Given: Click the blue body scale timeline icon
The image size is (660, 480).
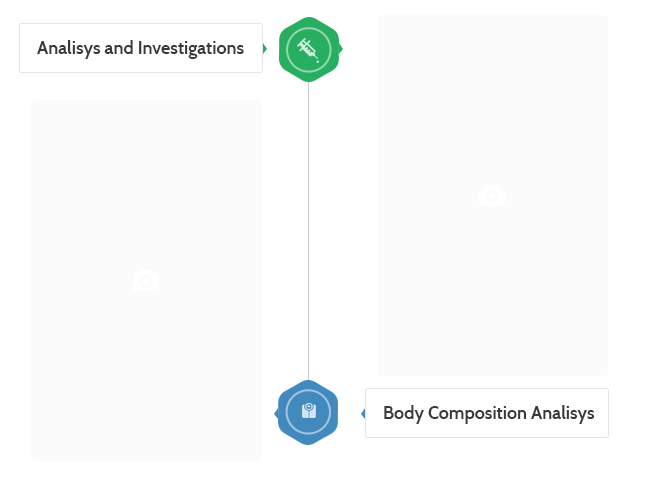Looking at the screenshot, I should tap(308, 412).
